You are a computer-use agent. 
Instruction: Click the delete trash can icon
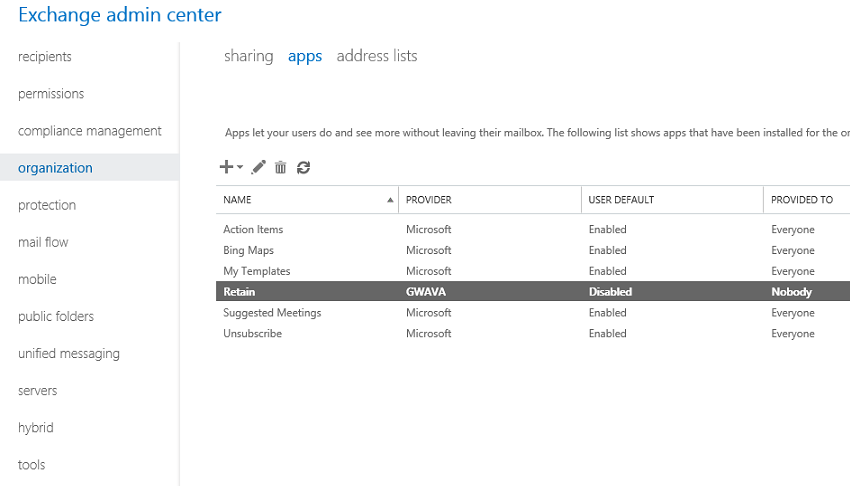281,167
